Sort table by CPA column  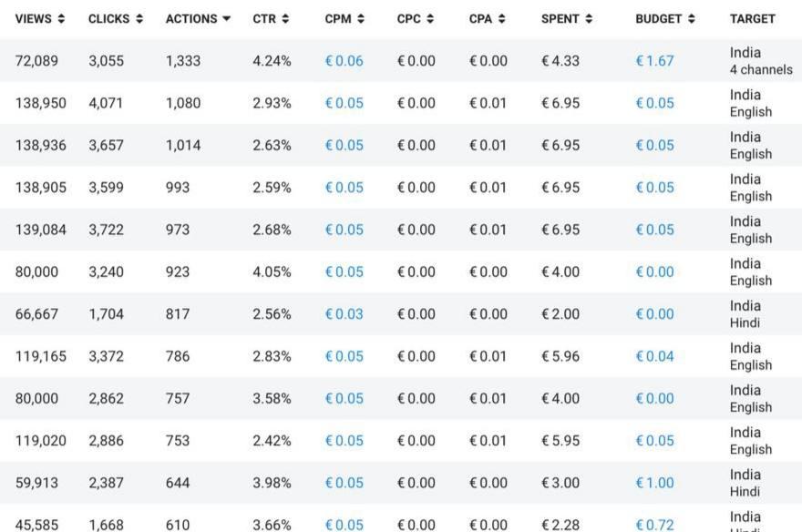487,18
